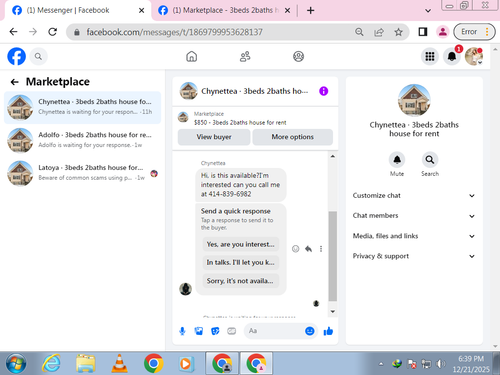Click the listing house thumbnail in right panel

click(x=414, y=100)
